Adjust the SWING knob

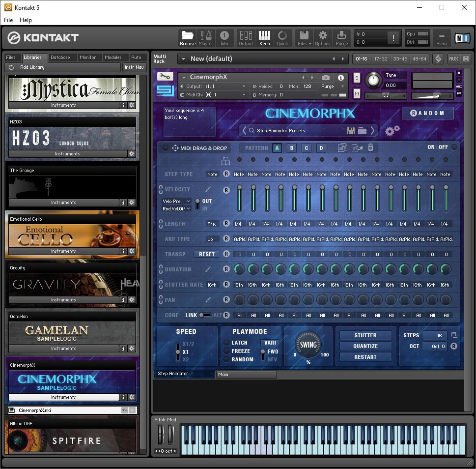click(x=308, y=345)
